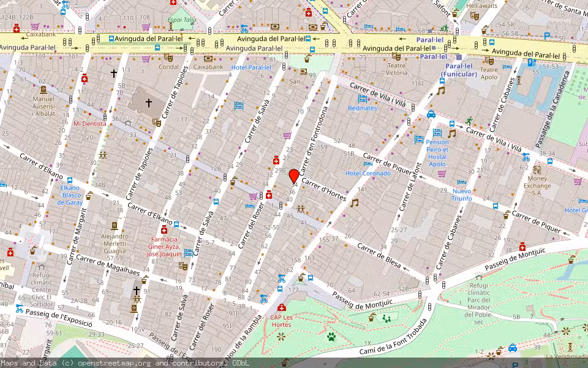Click the hourglass monument icon by Carrer de Cabanes
The image size is (588, 368).
coord(519,80)
